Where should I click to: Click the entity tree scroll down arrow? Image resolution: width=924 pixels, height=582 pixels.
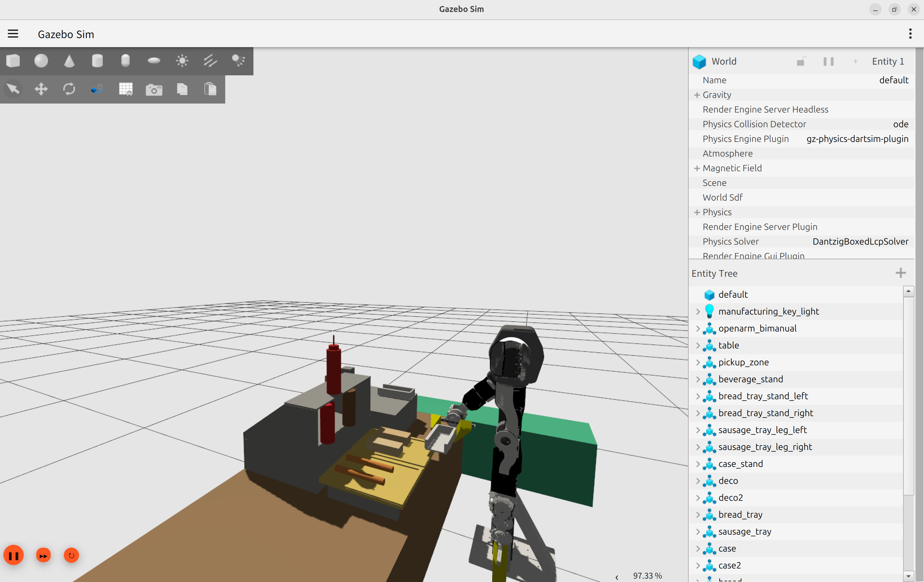908,576
